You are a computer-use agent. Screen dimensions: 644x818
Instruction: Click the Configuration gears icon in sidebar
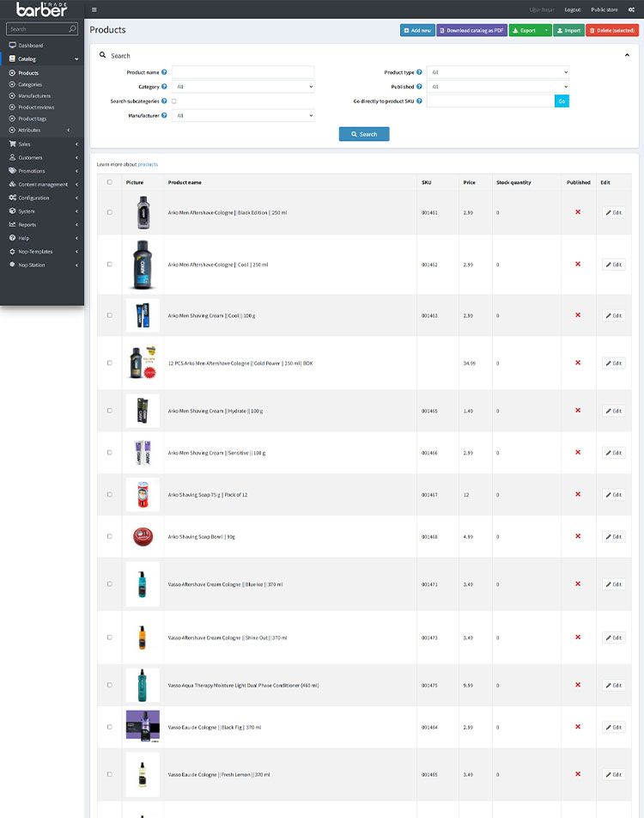(x=13, y=198)
